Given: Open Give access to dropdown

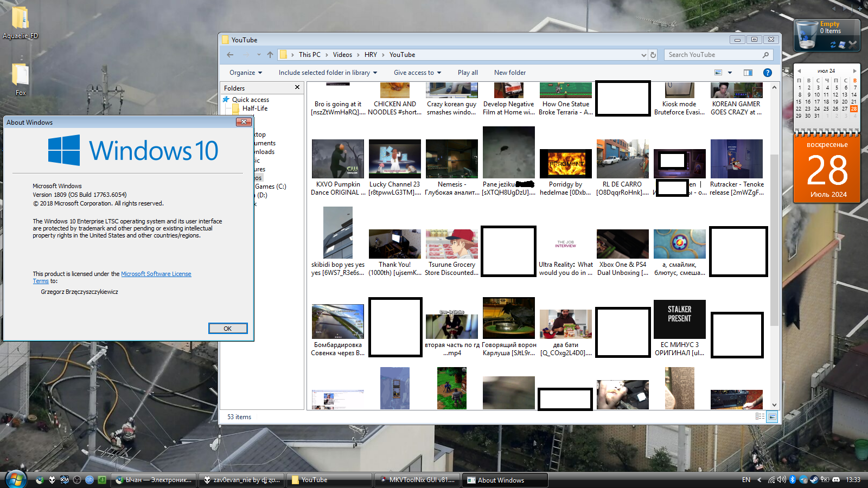Looking at the screenshot, I should [x=417, y=73].
